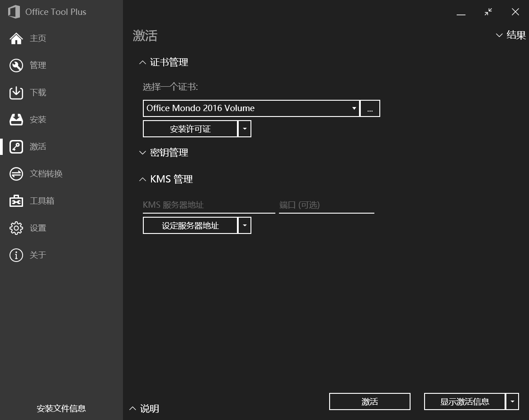Focus the KMS 服务器地址 input field
Screen dimensions: 529x420
pyautogui.click(x=209, y=205)
